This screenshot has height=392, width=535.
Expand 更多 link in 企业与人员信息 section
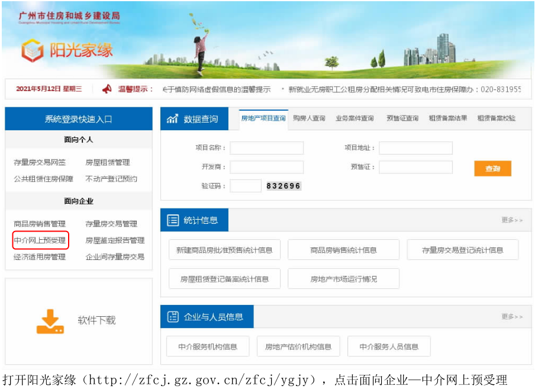click(x=512, y=317)
